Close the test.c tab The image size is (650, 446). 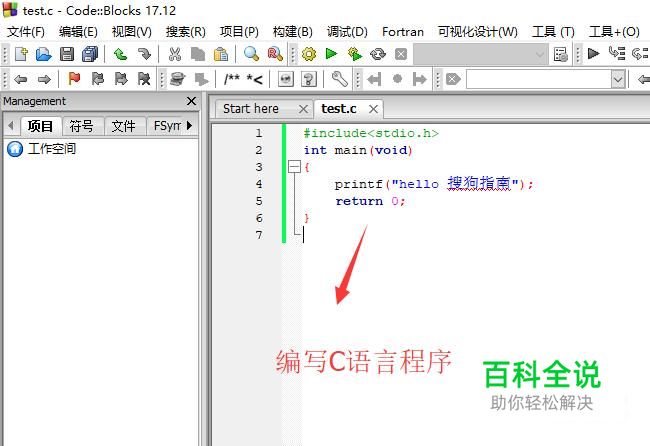pyautogui.click(x=374, y=109)
